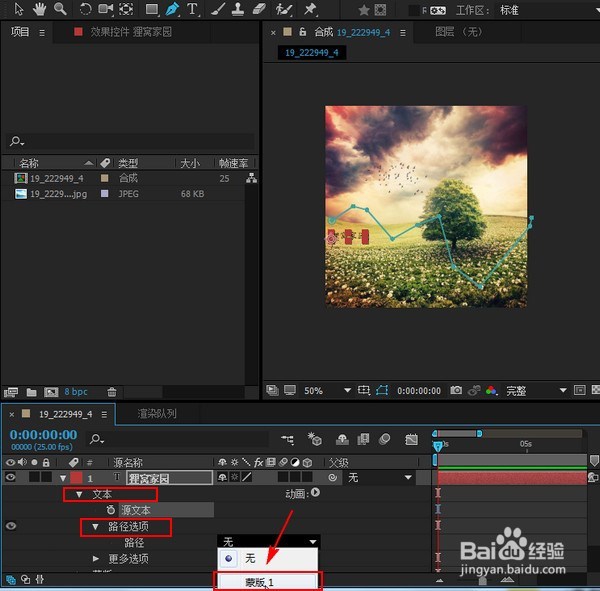Image resolution: width=600 pixels, height=591 pixels.
Task: Select the Puppet Pin tool
Action: click(x=310, y=9)
